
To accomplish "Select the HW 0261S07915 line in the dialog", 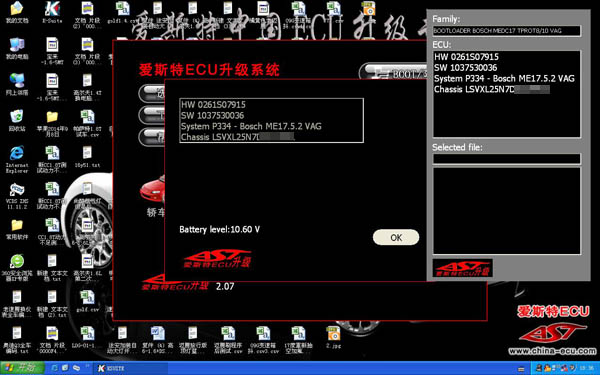I will coord(213,104).
